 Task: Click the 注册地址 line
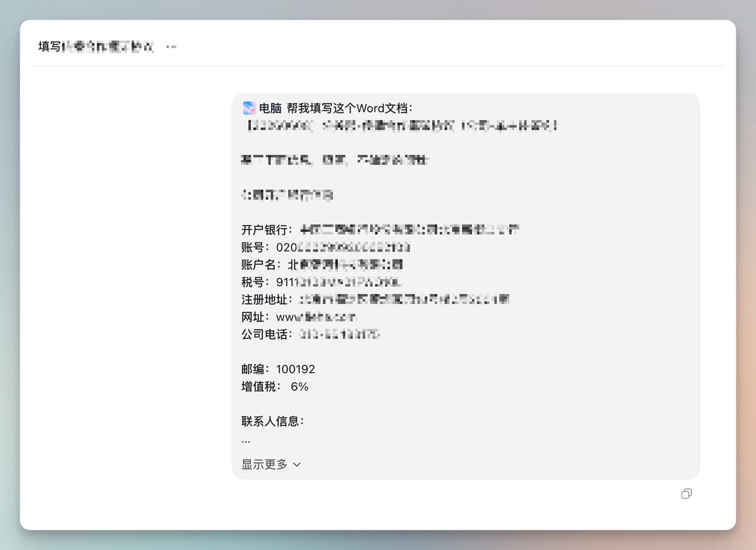pos(375,299)
